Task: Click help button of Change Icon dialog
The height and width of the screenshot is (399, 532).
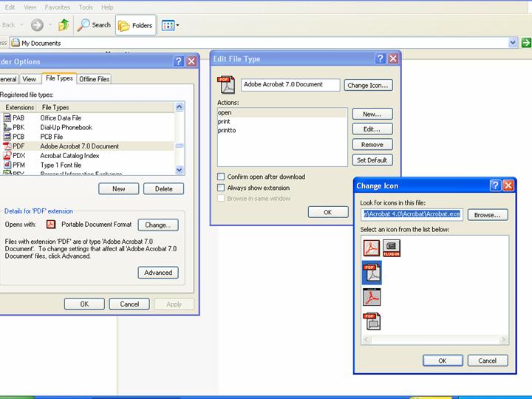Action: point(495,185)
